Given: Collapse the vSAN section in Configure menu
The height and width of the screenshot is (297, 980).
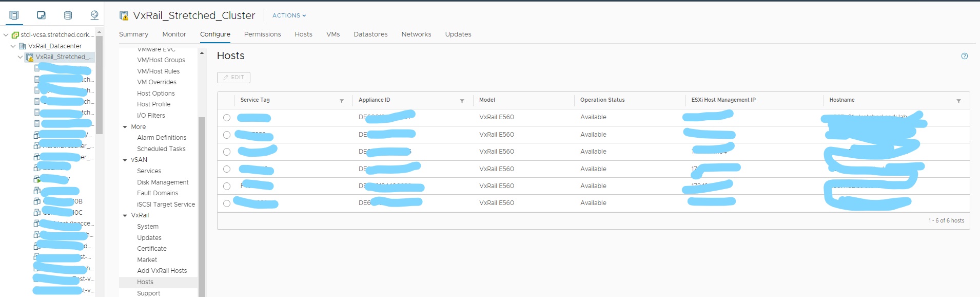Looking at the screenshot, I should point(125,160).
